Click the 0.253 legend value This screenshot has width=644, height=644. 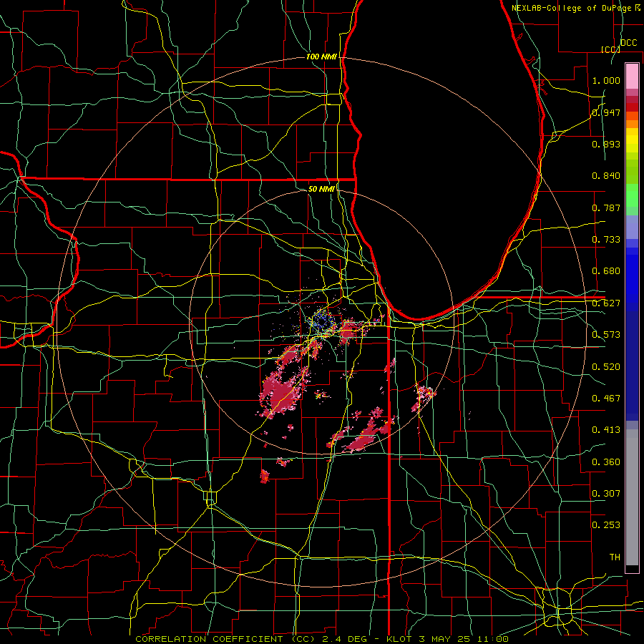tap(606, 525)
